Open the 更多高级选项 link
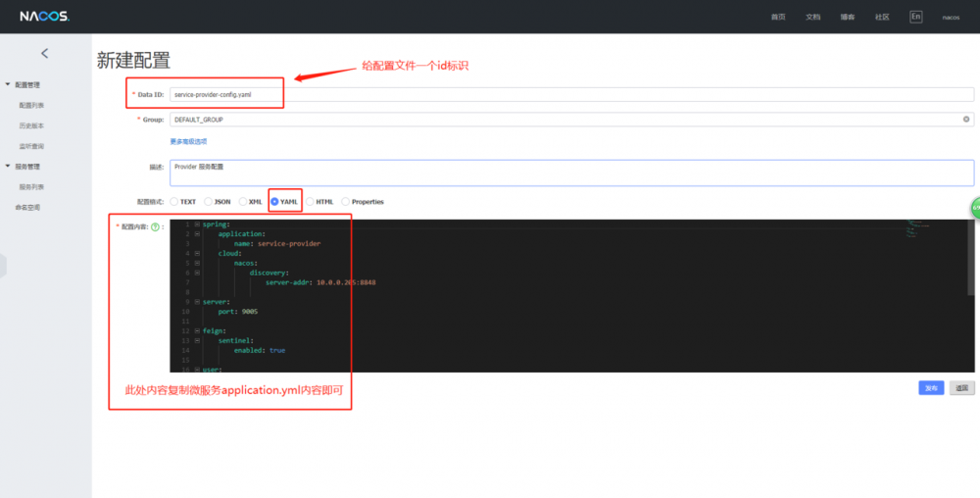This screenshot has width=980, height=498. [x=188, y=142]
